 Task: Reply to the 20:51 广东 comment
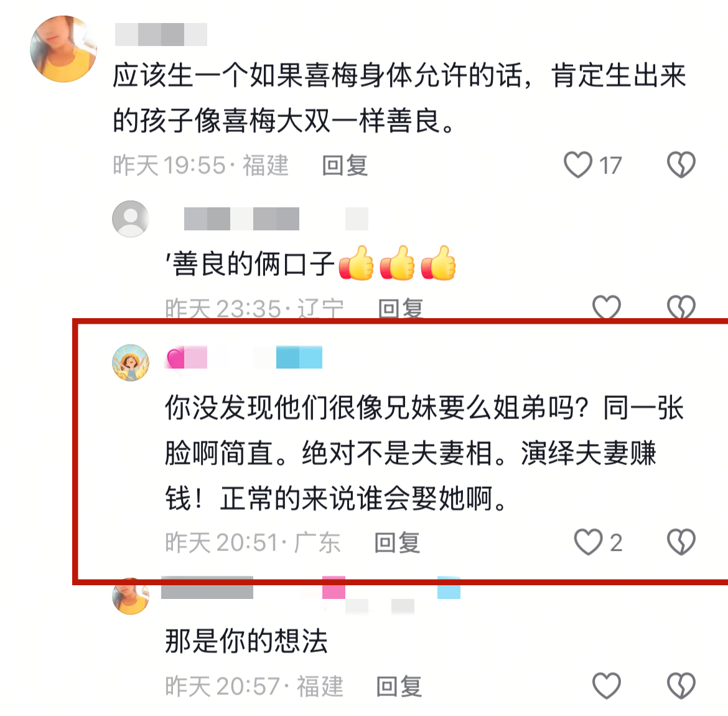point(398,543)
